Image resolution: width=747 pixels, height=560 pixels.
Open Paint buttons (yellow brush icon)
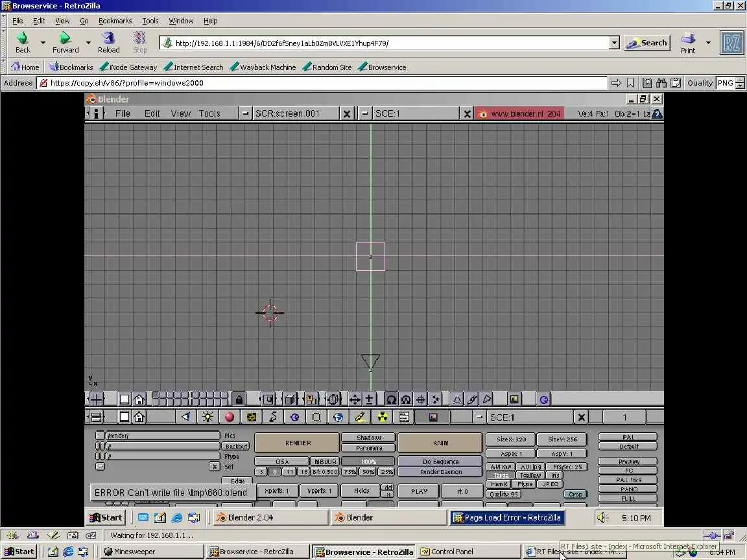(360, 417)
